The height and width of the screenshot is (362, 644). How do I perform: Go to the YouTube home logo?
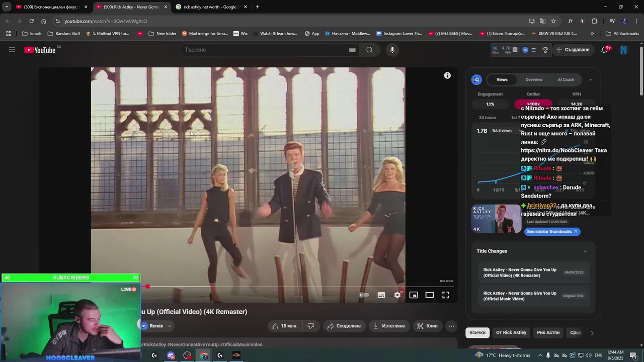(40, 50)
